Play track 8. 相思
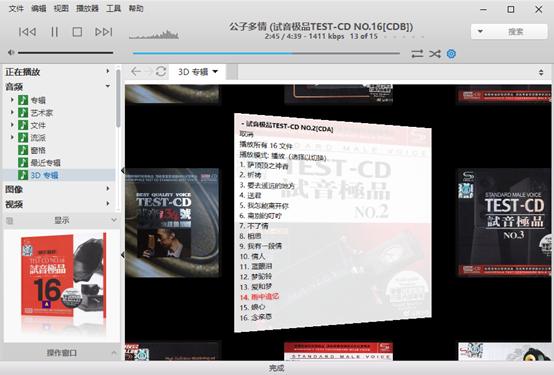This screenshot has height=375, width=554. click(x=250, y=236)
